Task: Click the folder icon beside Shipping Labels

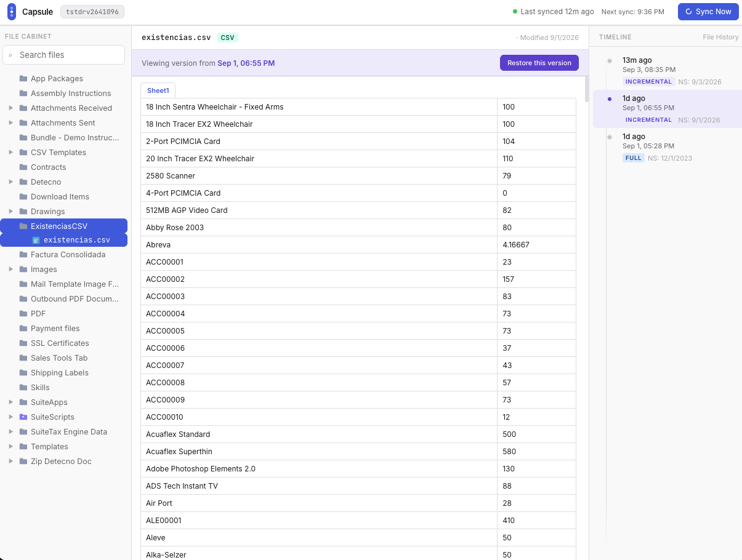Action: (23, 373)
